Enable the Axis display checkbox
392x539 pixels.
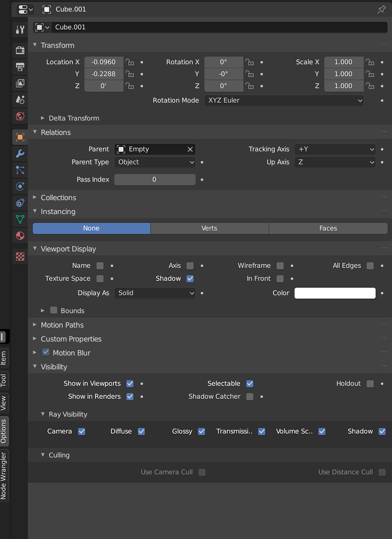tap(190, 266)
